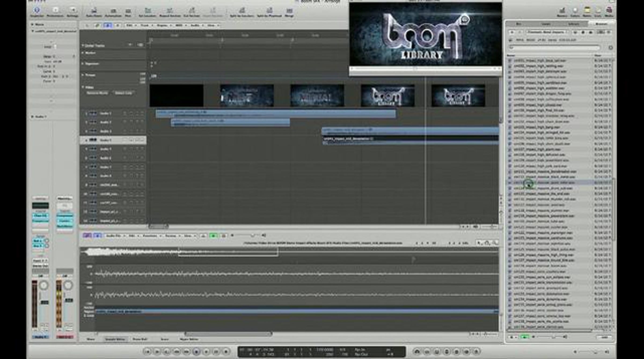The width and height of the screenshot is (644, 359).
Task: Collapse the Tempo global track
Action: [x=83, y=75]
